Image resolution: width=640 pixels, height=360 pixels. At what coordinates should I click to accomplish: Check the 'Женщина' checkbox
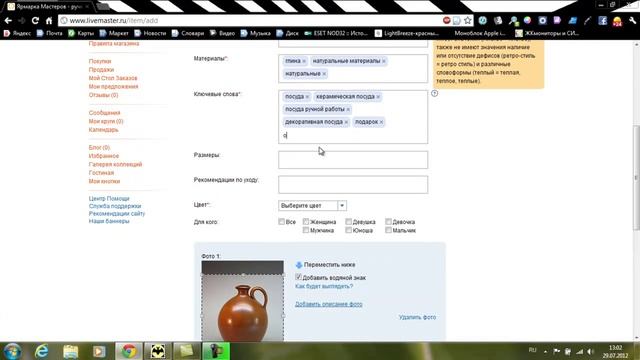pyautogui.click(x=306, y=222)
